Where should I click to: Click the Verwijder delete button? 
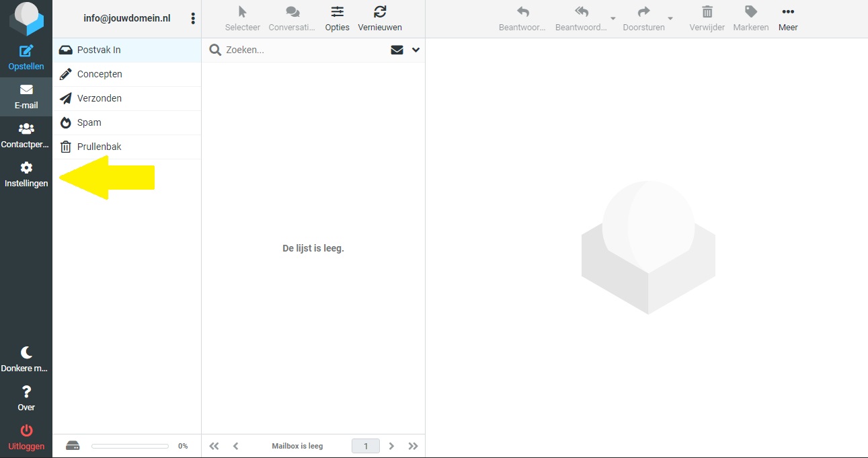pyautogui.click(x=707, y=19)
